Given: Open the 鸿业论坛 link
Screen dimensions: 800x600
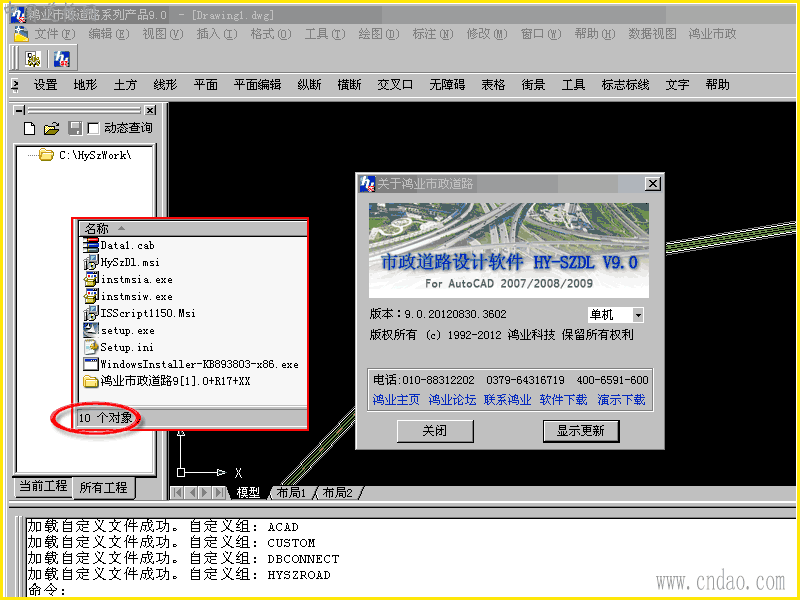Looking at the screenshot, I should [452, 399].
